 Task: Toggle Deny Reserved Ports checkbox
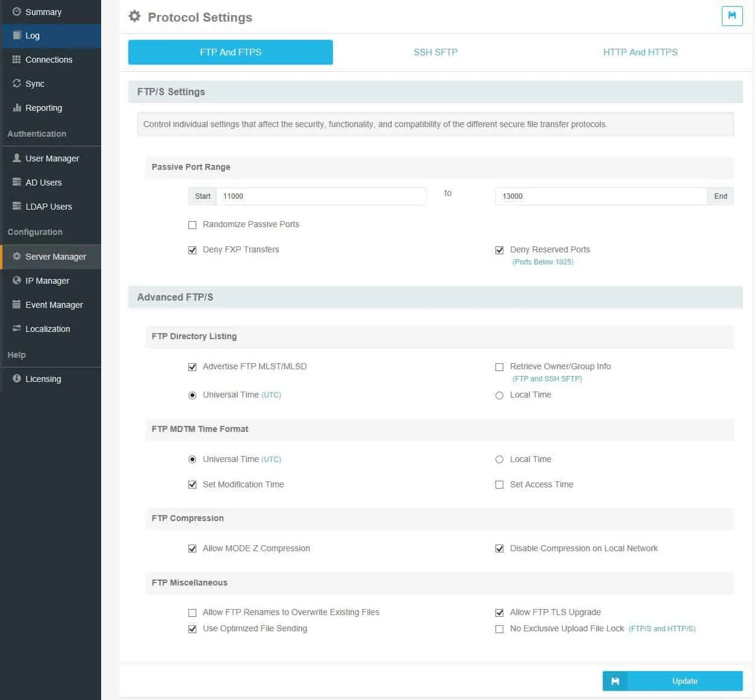coord(500,250)
